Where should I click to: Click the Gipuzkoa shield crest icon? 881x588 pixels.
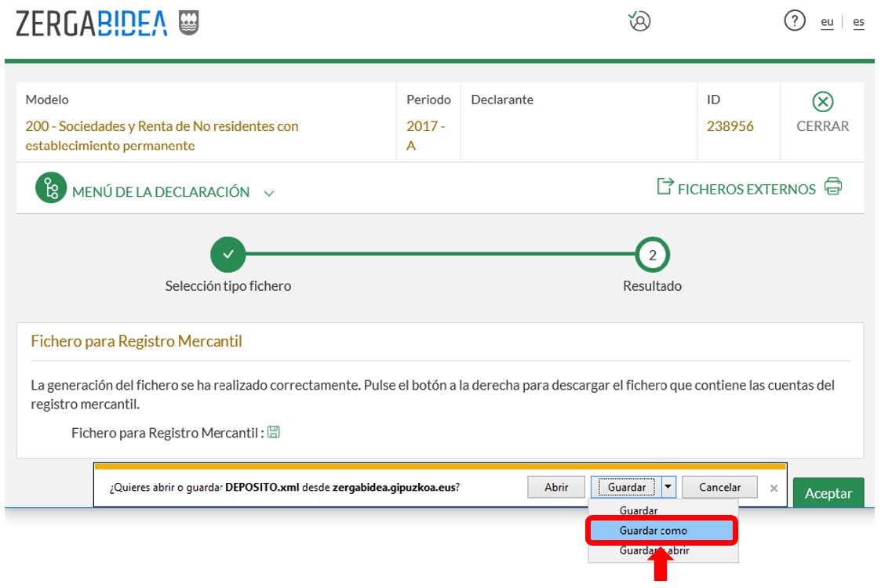188,24
